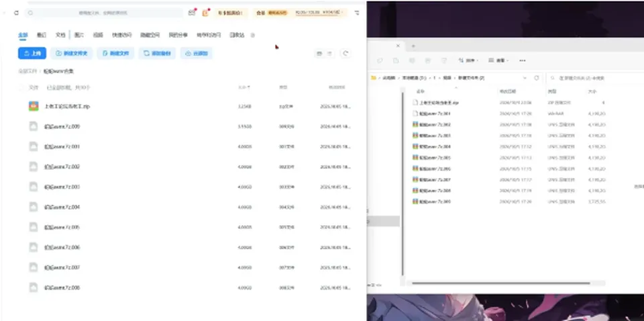
Task: Select the 视频 tab in netdisk
Action: [98, 36]
